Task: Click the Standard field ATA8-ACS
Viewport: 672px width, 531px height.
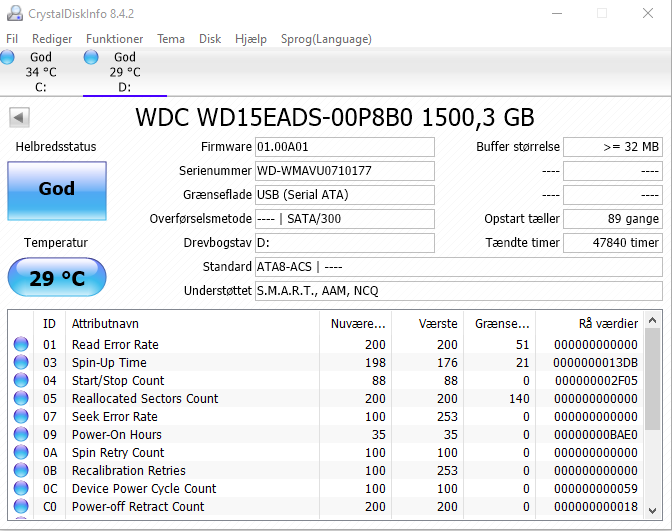Action: point(459,267)
